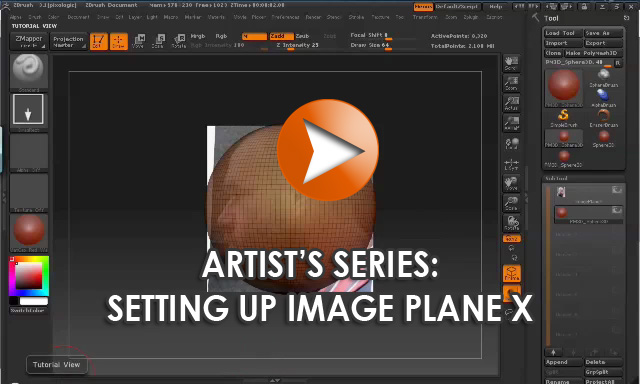Select the Move transform icon in top toolbar
The height and width of the screenshot is (384, 640).
click(139, 41)
